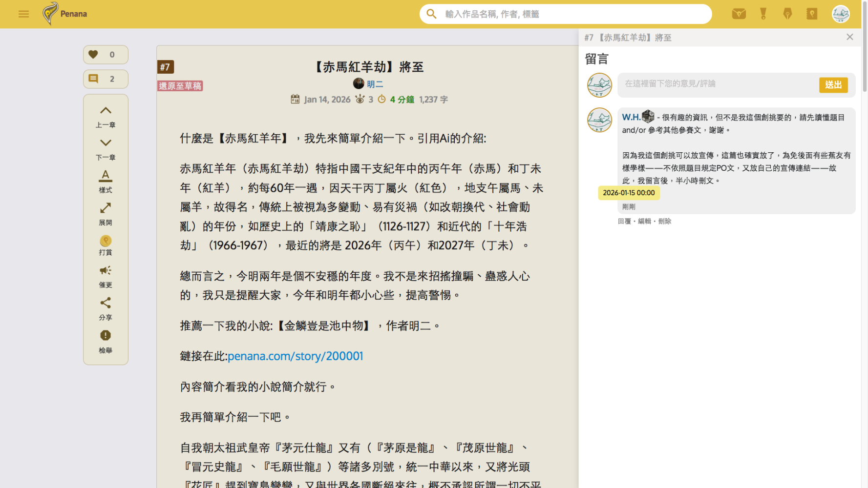Viewport: 868px width, 488px height.
Task: Open the comments counter button
Action: coord(106,79)
